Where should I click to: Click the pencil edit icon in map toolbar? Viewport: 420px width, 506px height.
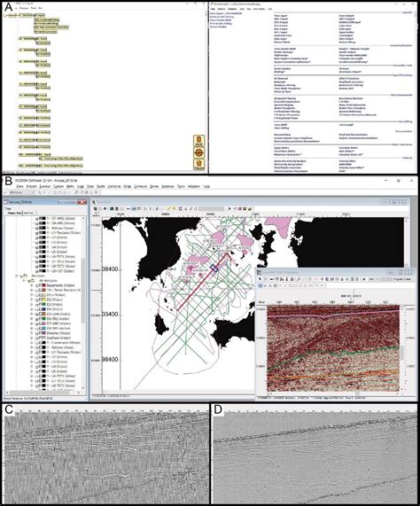pyautogui.click(x=169, y=209)
